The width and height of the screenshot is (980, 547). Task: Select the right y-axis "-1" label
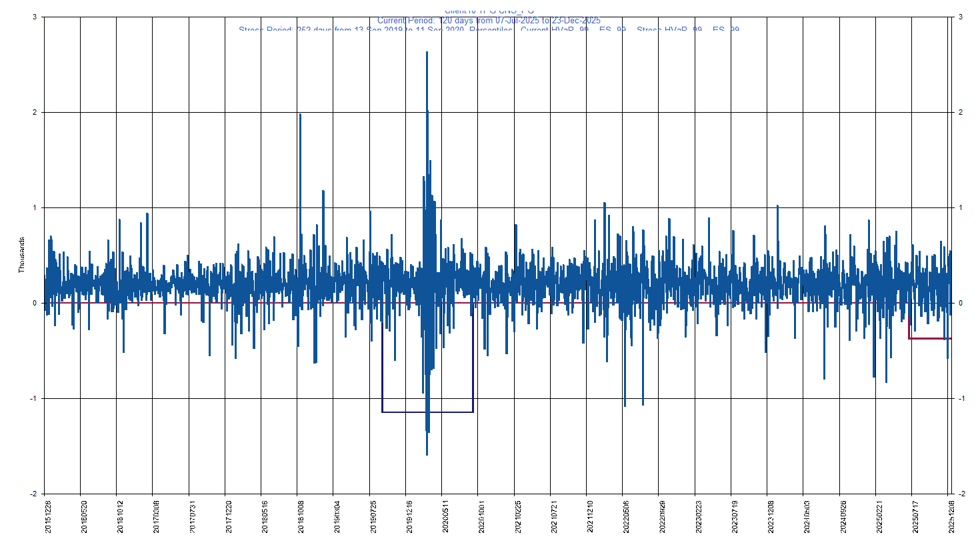(961, 399)
